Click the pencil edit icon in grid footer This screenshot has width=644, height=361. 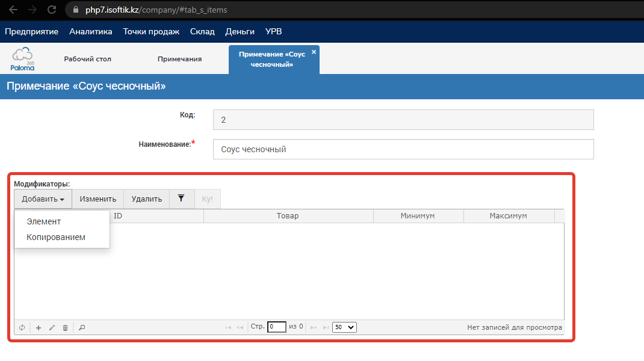coord(52,328)
